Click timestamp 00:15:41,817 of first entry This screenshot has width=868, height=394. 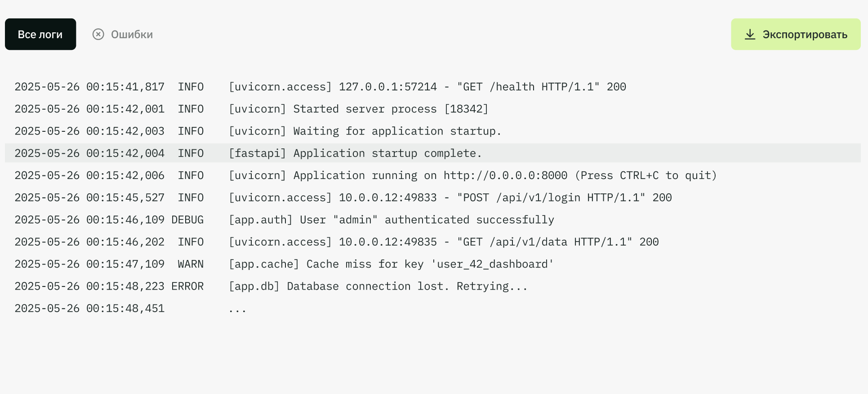[125, 87]
